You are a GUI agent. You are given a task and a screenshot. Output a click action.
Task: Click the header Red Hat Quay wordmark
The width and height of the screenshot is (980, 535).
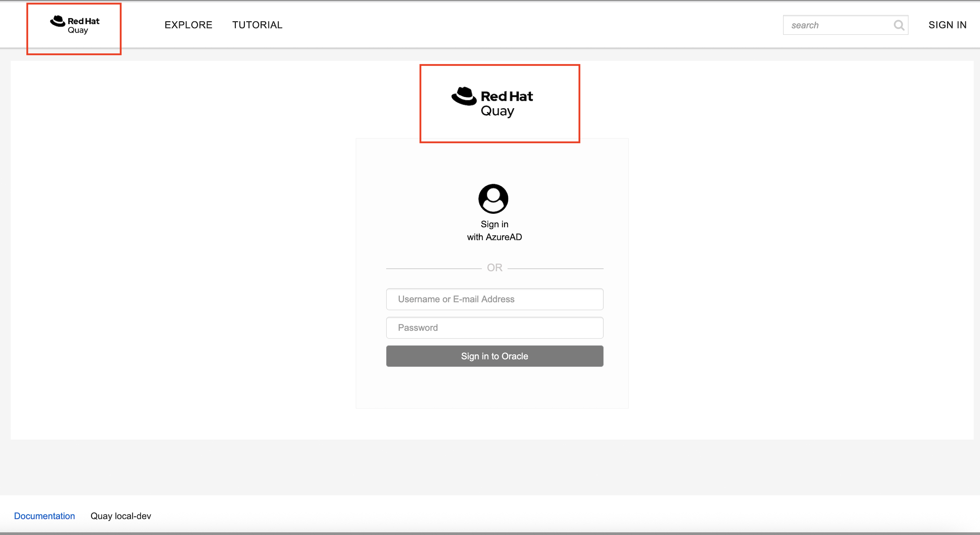[x=84, y=21]
